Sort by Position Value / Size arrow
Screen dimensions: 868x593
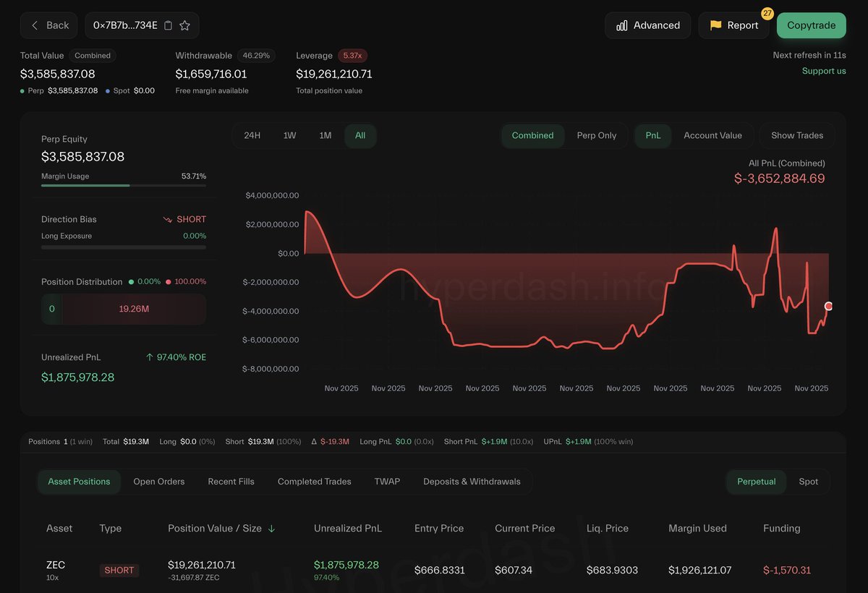pos(272,529)
